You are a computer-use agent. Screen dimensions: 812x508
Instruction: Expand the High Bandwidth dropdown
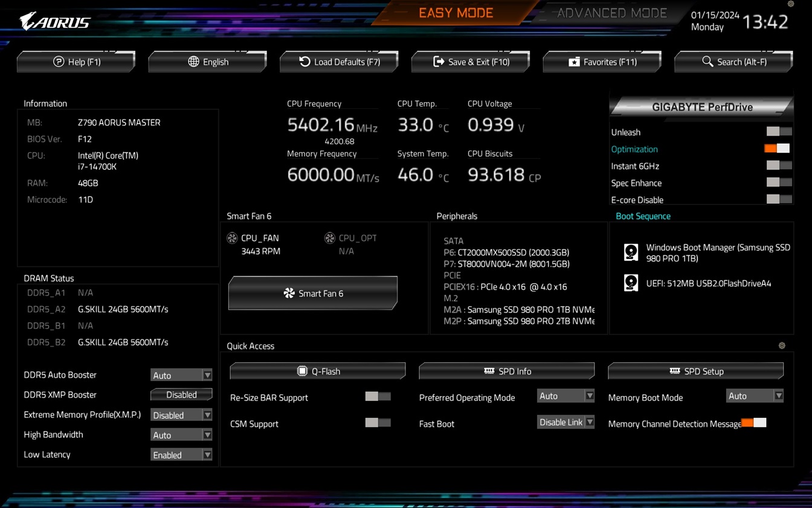point(181,435)
